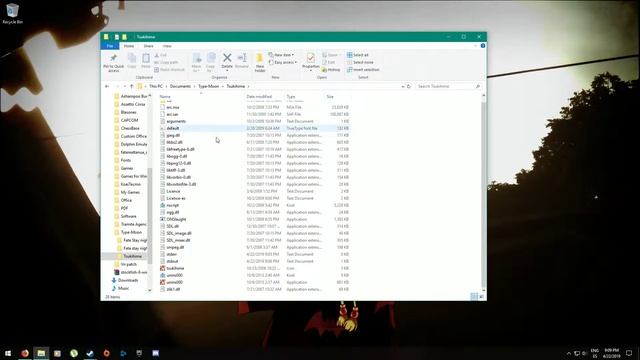Go up one folder level arrow
This screenshot has width=640, height=360.
pos(131,87)
